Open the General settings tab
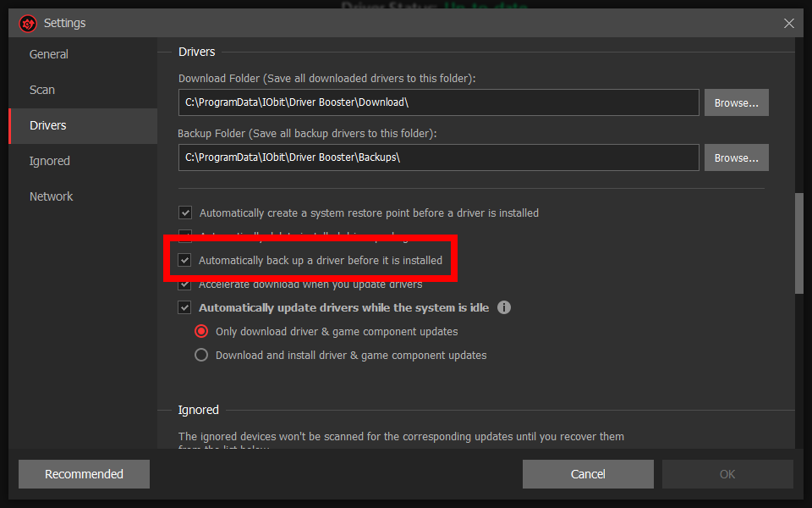This screenshot has height=508, width=812. pyautogui.click(x=49, y=54)
